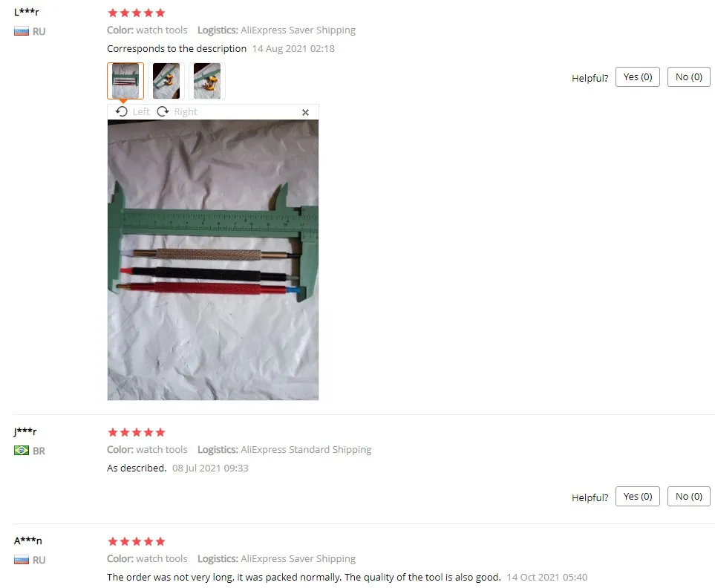Vote No on L***r's review
This screenshot has width=715, height=588.
coord(688,77)
